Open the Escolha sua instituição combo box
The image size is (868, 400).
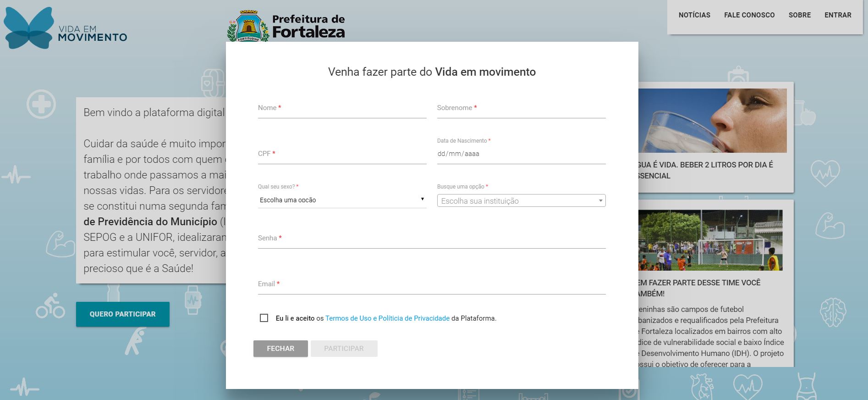[521, 201]
